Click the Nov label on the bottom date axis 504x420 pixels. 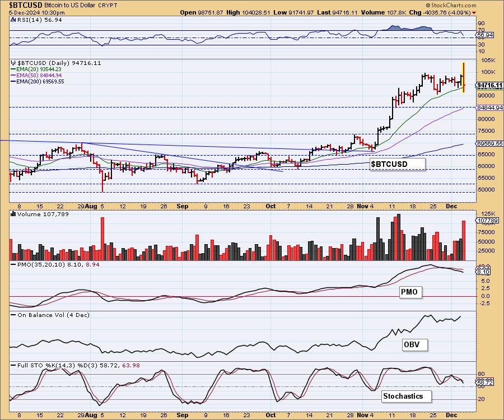tap(362, 415)
